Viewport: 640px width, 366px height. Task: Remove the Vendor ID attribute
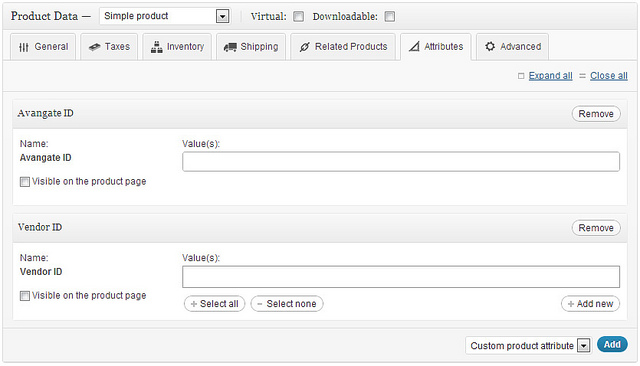tap(596, 228)
